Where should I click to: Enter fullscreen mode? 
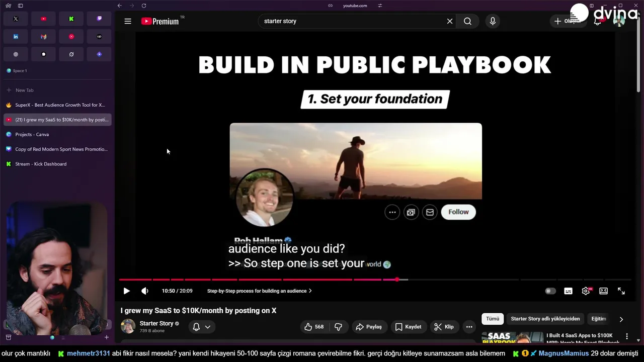(x=621, y=291)
